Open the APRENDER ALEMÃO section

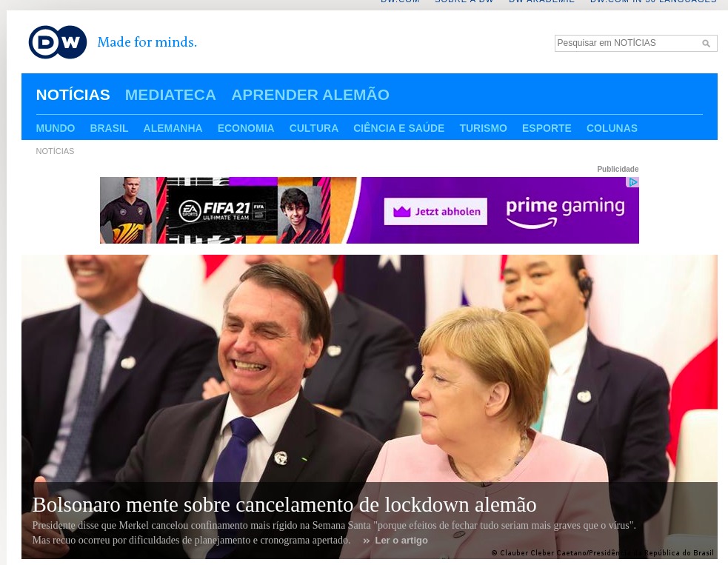[x=310, y=95]
